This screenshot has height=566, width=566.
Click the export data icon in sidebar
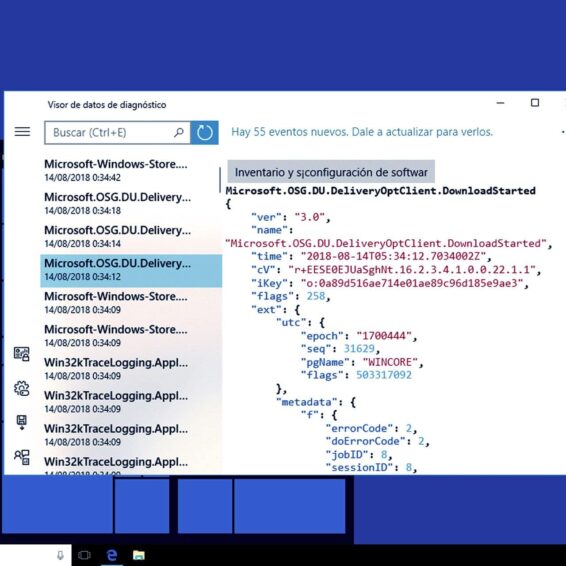pos(22,422)
